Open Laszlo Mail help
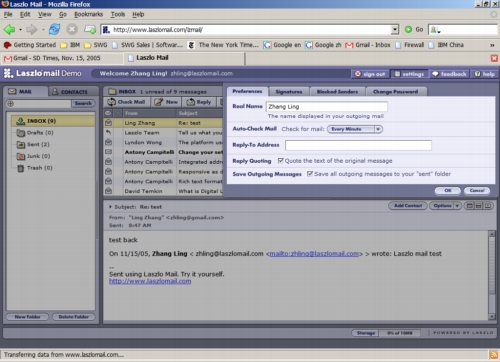 (x=484, y=74)
